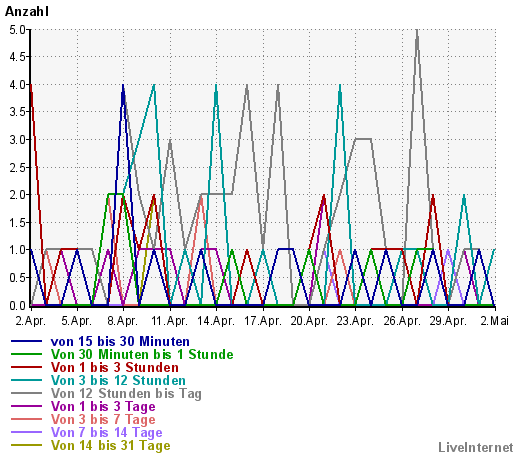This screenshot has width=520, height=457.
Task: Click the 'Anzahl' axis title
Action: (27, 12)
